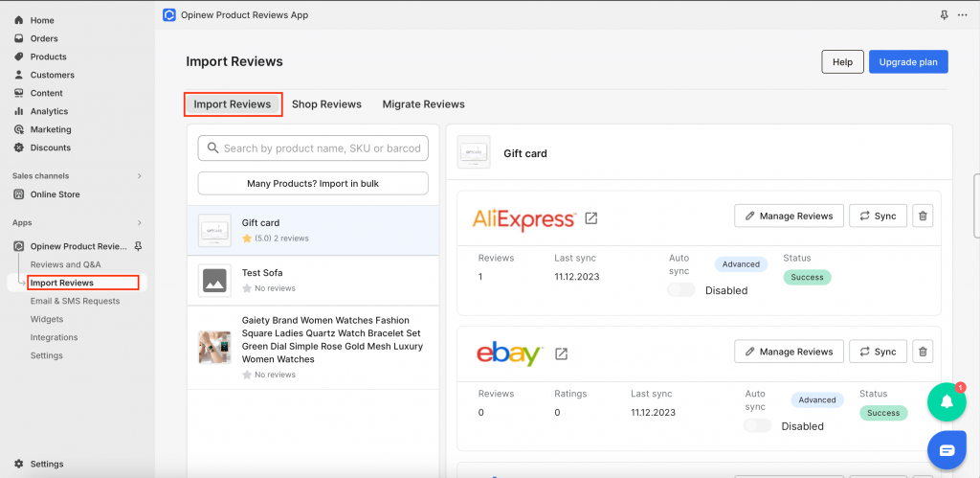Click the Opinew app logo in header

(x=168, y=15)
